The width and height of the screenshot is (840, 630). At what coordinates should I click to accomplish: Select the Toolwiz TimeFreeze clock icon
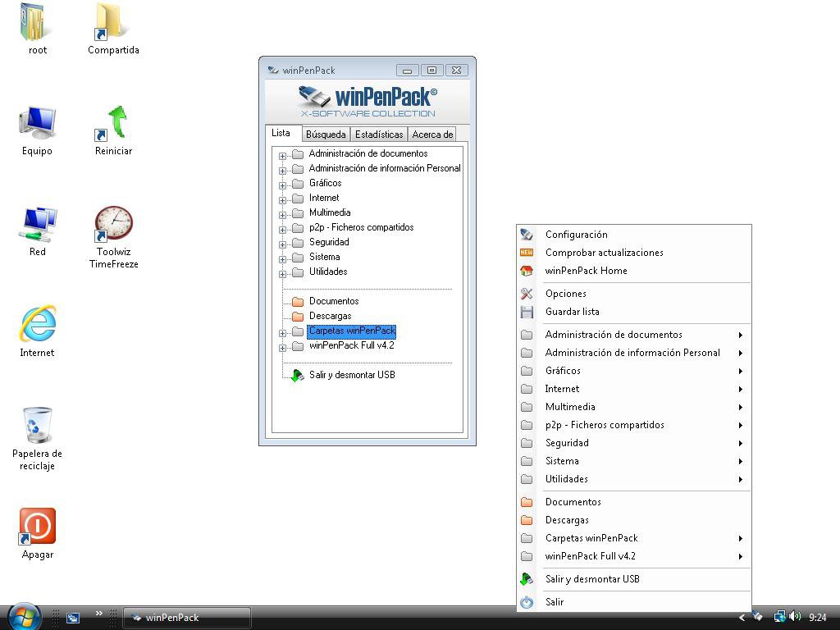point(113,223)
